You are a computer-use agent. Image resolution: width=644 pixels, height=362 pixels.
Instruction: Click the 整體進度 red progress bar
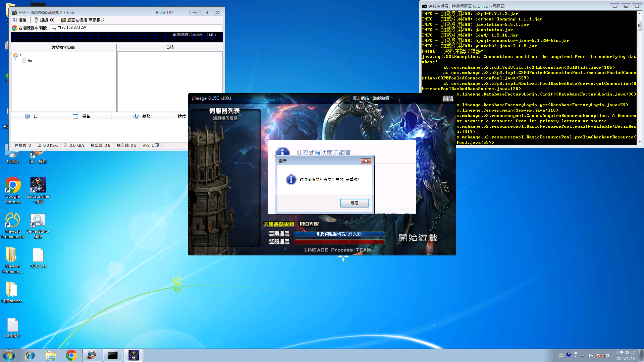point(339,242)
